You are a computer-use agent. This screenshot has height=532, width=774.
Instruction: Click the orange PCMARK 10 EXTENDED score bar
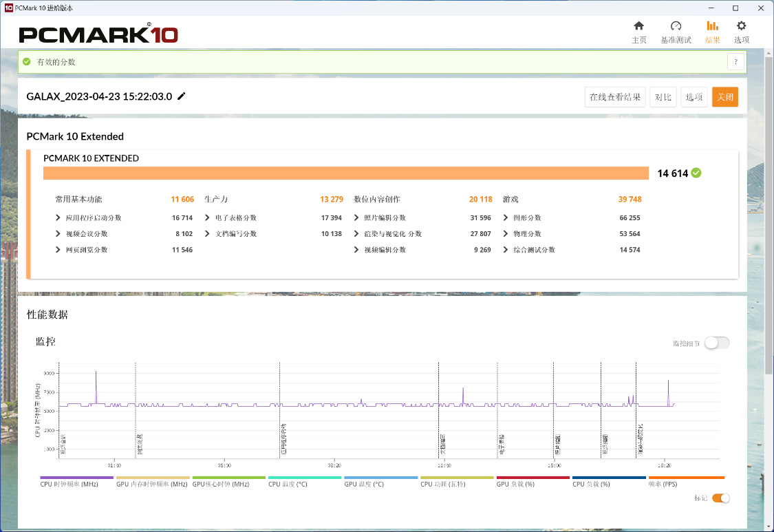346,173
